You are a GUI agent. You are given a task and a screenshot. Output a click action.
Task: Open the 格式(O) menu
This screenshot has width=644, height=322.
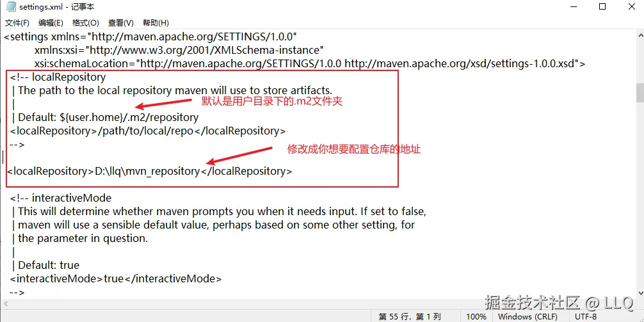click(85, 23)
